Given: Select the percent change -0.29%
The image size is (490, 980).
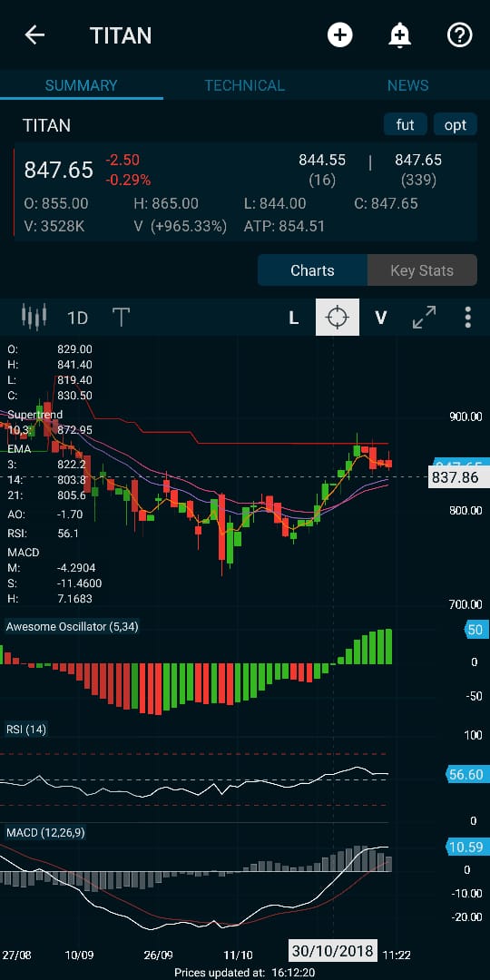Looking at the screenshot, I should coord(128,181).
